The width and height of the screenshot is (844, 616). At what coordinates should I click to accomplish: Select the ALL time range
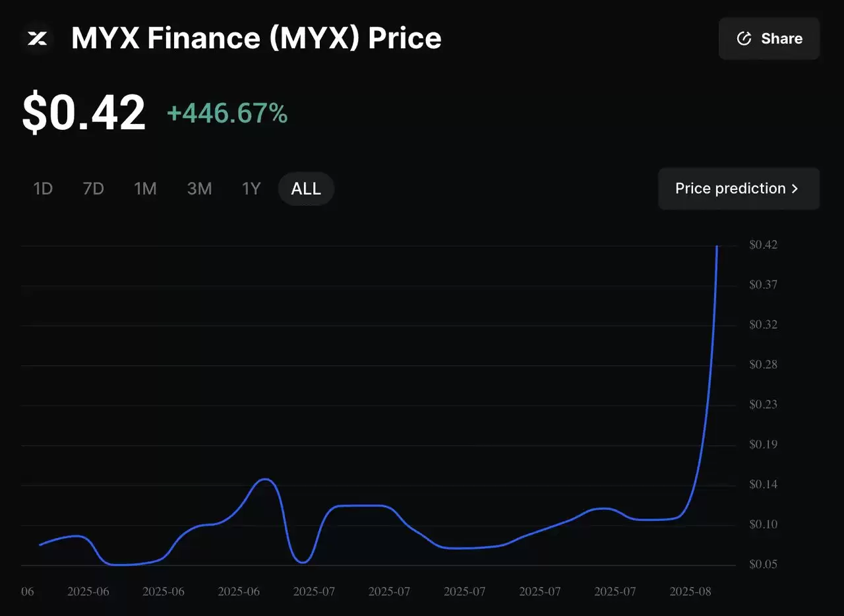point(305,189)
